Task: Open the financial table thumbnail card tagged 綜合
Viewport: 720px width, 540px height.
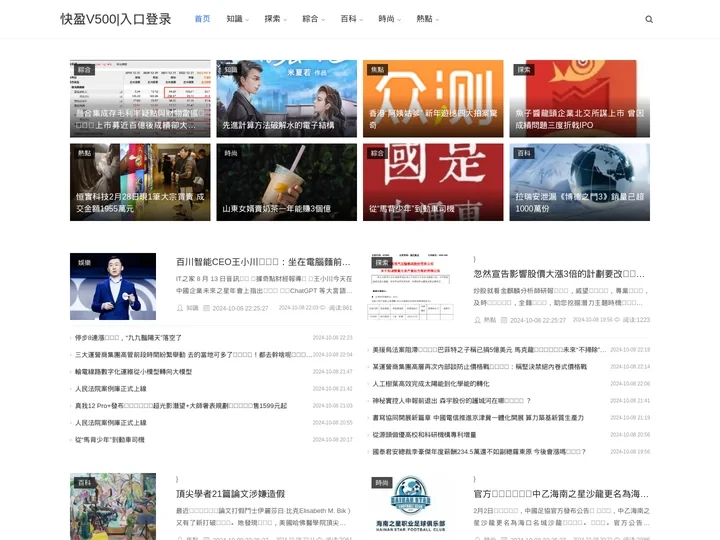Action: 140,98
